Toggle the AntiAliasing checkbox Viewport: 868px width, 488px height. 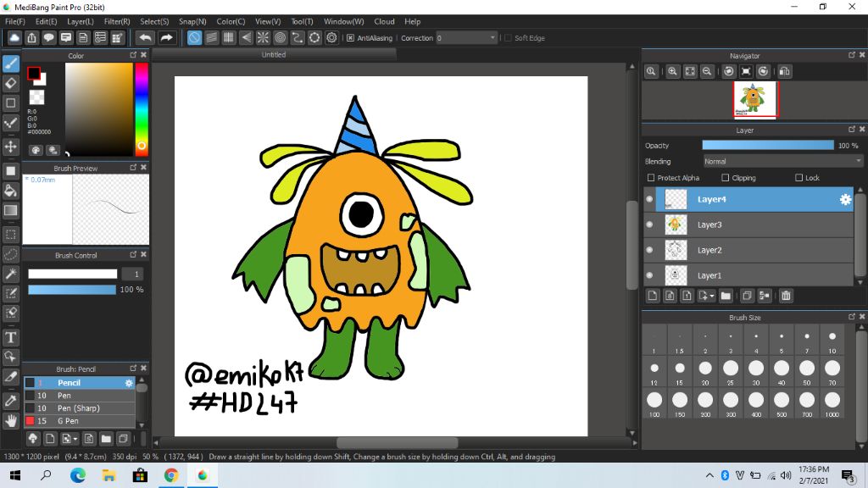pos(350,38)
